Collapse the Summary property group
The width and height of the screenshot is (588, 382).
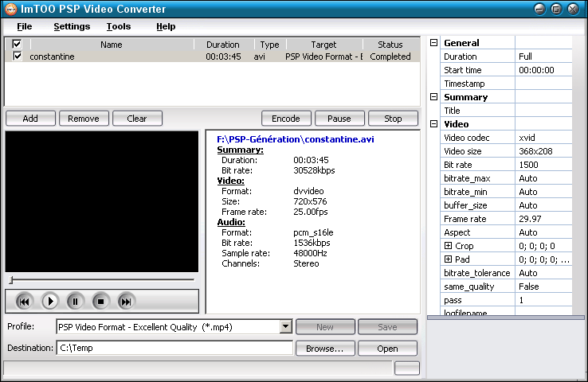pyautogui.click(x=434, y=96)
